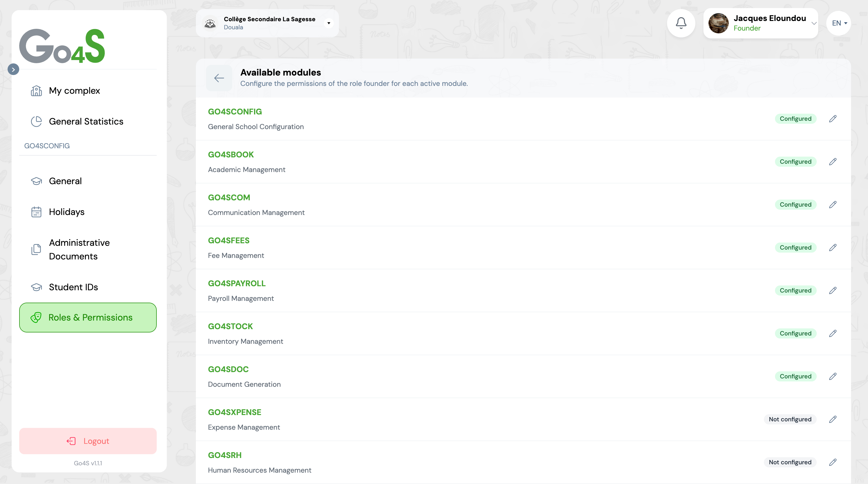This screenshot has height=484, width=868.
Task: Go back using the left arrow button
Action: pos(219,78)
